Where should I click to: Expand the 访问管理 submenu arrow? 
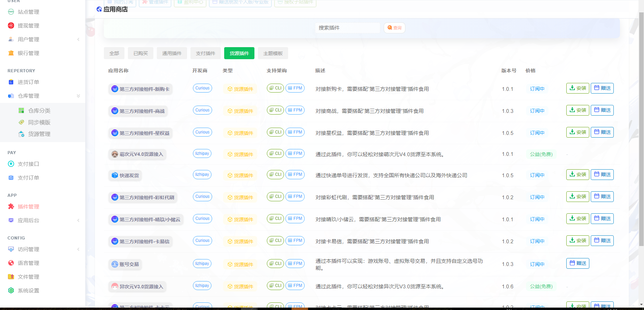[x=78, y=249]
